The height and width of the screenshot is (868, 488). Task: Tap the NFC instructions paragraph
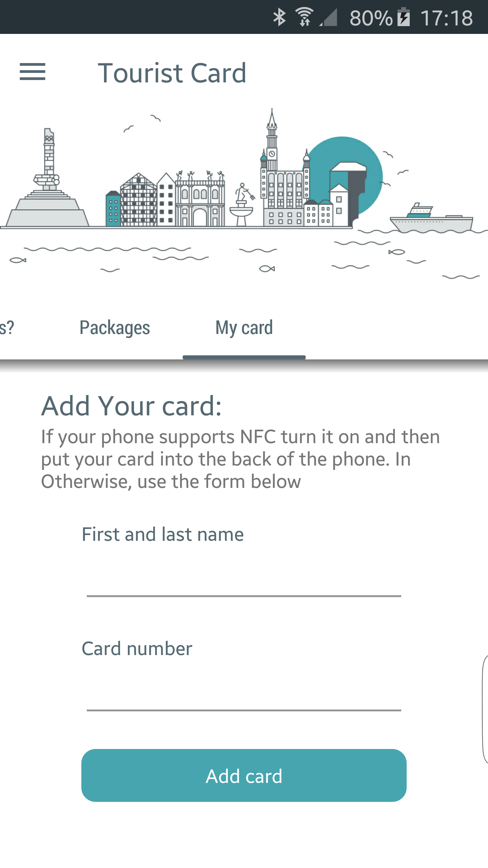click(x=241, y=459)
